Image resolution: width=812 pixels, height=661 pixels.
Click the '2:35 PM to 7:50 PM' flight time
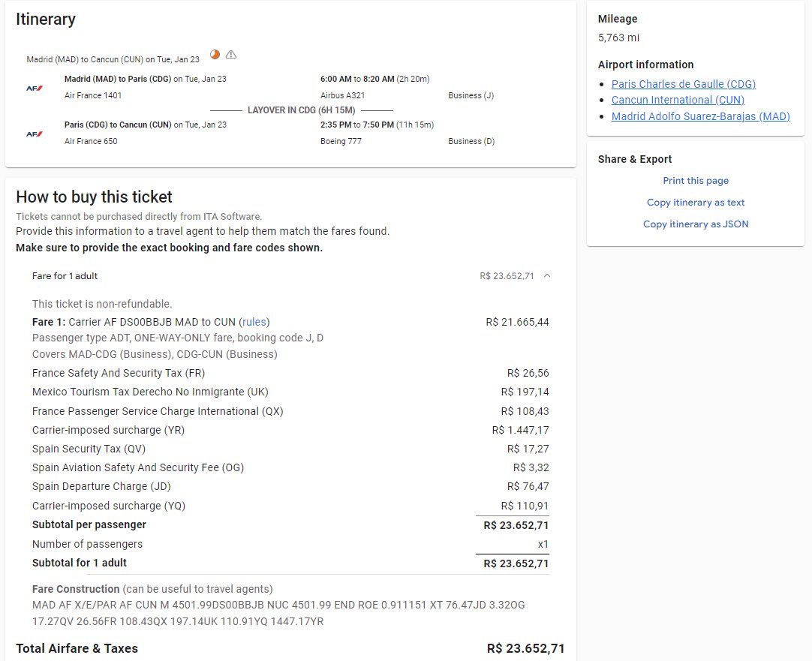tap(356, 125)
